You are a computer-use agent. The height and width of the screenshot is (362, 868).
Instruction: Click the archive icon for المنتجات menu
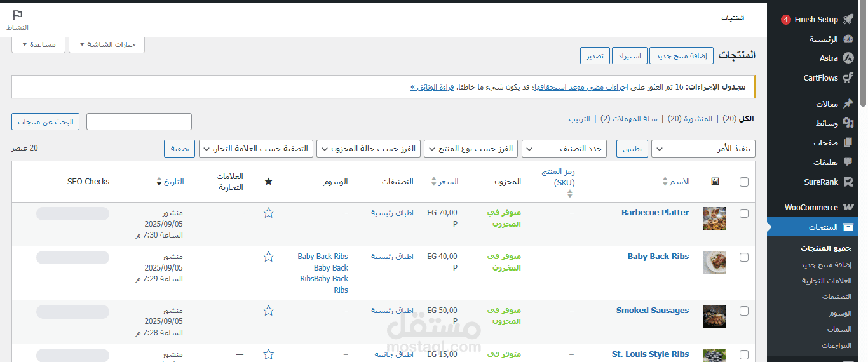(848, 227)
